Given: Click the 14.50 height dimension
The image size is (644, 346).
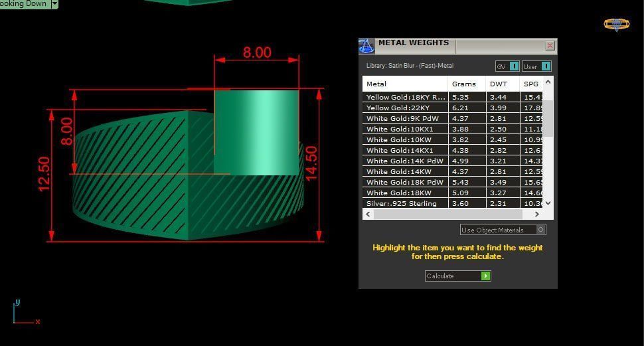Looking at the screenshot, I should pos(311,163).
